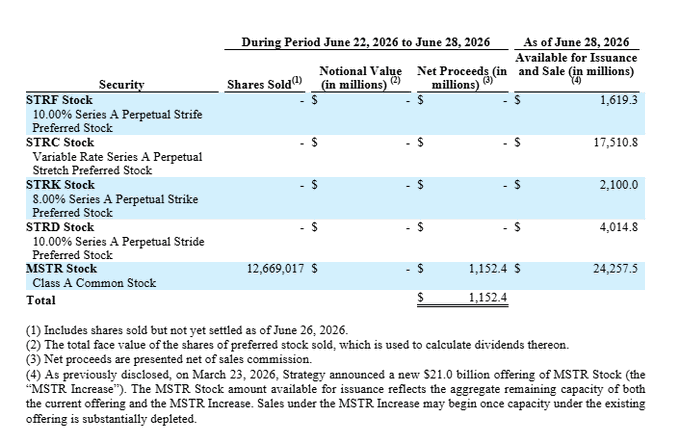Select the 'STRK Stock' row label

(x=60, y=185)
